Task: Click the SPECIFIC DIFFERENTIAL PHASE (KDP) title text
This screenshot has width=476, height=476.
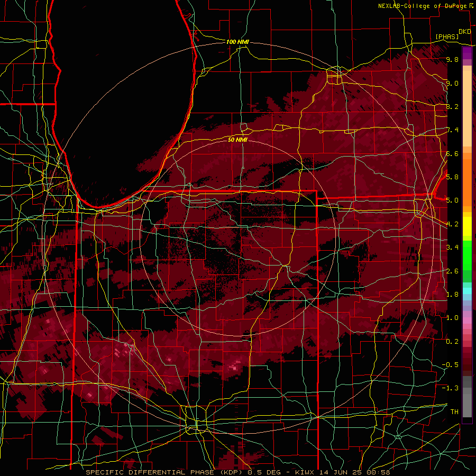Action: click(164, 472)
